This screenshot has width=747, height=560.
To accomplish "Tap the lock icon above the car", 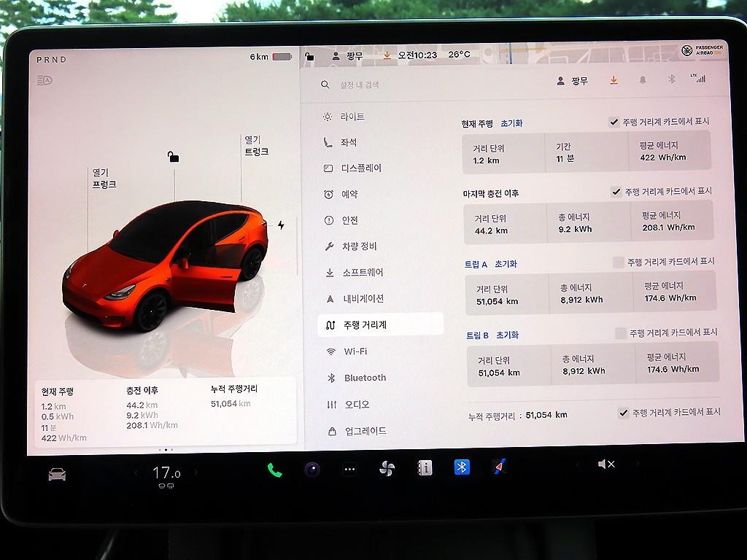I will click(173, 157).
